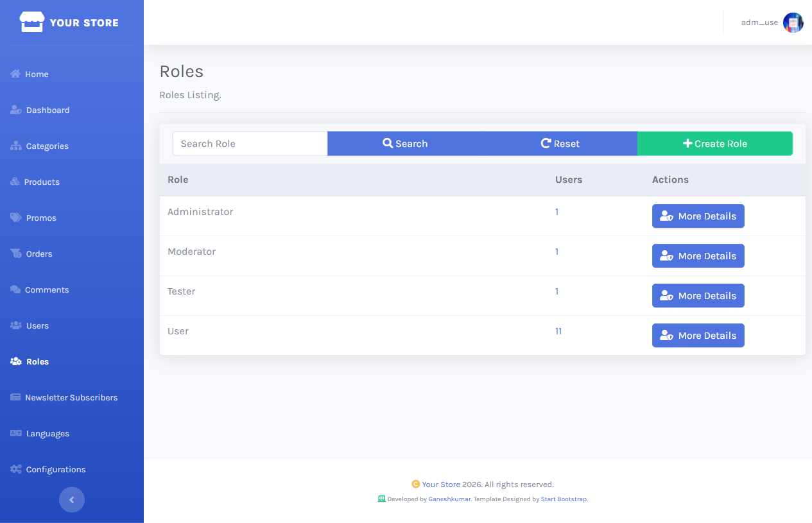This screenshot has height=523, width=812.
Task: Click the Administrator users count link
Action: [x=557, y=212]
